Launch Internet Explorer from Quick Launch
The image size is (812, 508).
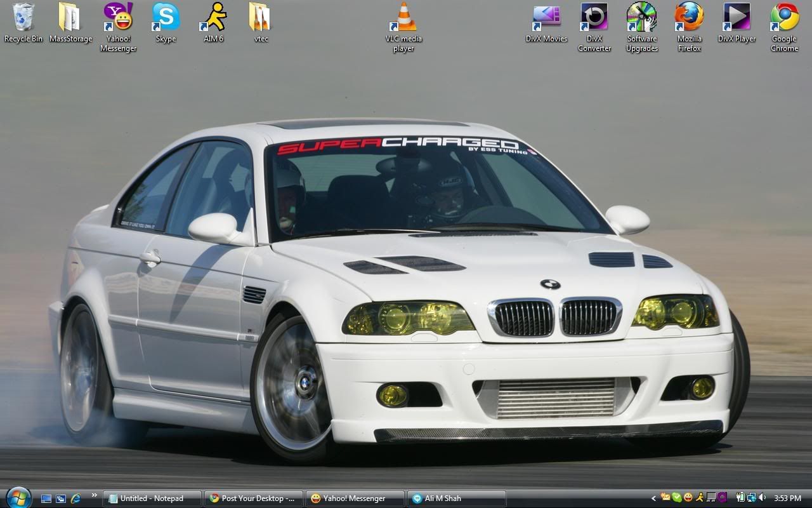[75, 498]
